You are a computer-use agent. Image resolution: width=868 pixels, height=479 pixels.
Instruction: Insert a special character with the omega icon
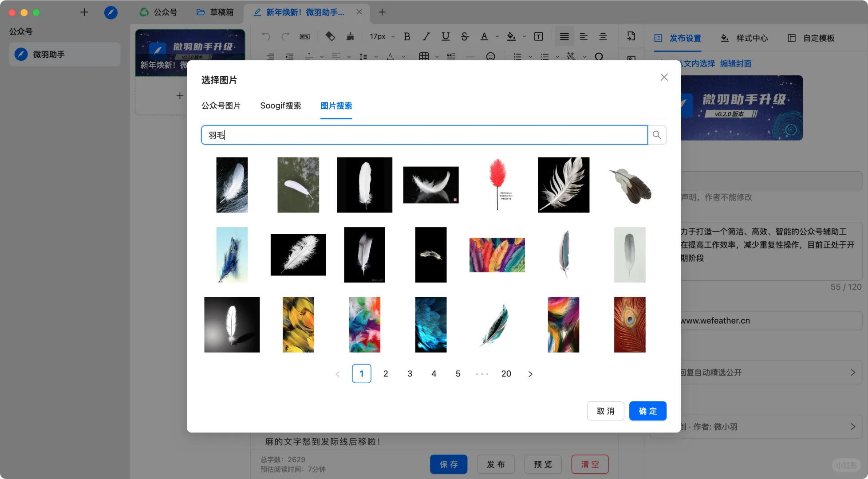click(599, 57)
